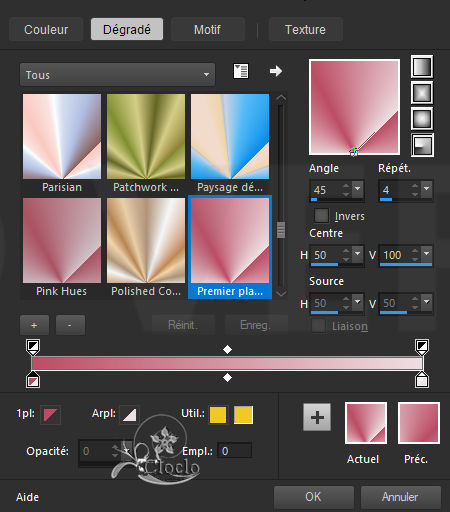Click the bottom midpoint diamond marker
The image size is (450, 512).
pos(227,378)
